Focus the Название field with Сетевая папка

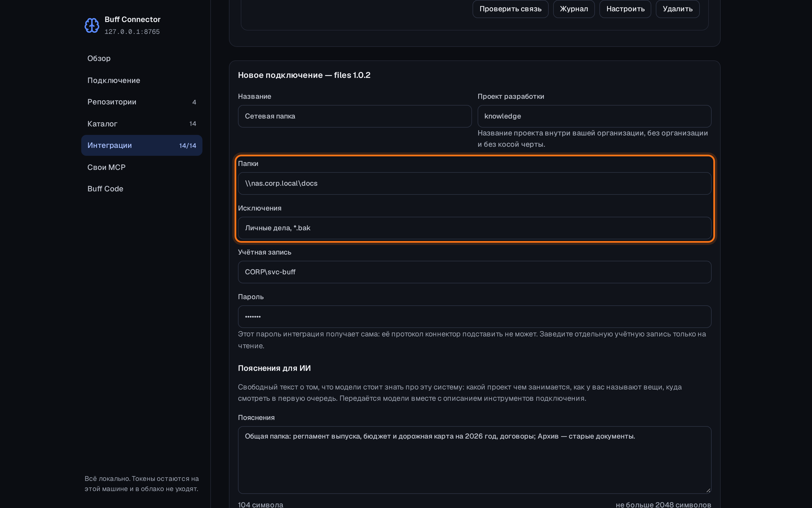355,116
